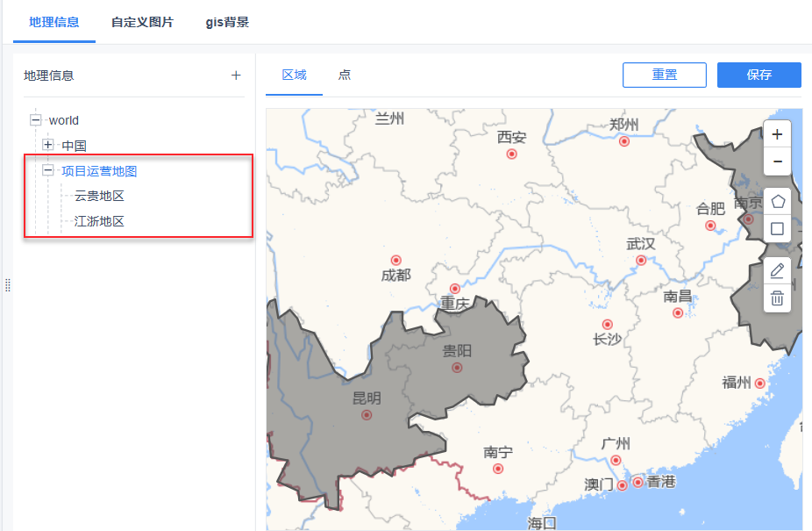This screenshot has width=812, height=531.
Task: Select 江浙地区 in the tree
Action: (x=99, y=221)
